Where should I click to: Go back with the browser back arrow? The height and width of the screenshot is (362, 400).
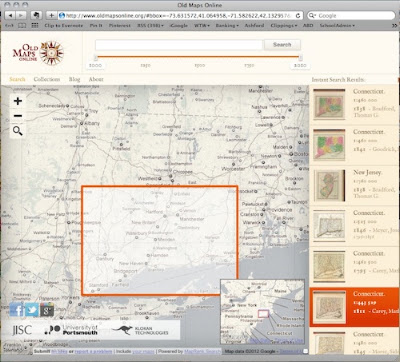click(x=11, y=15)
